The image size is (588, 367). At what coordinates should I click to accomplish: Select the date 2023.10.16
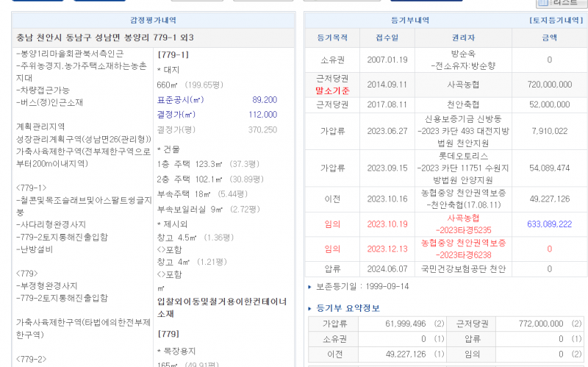(x=387, y=199)
